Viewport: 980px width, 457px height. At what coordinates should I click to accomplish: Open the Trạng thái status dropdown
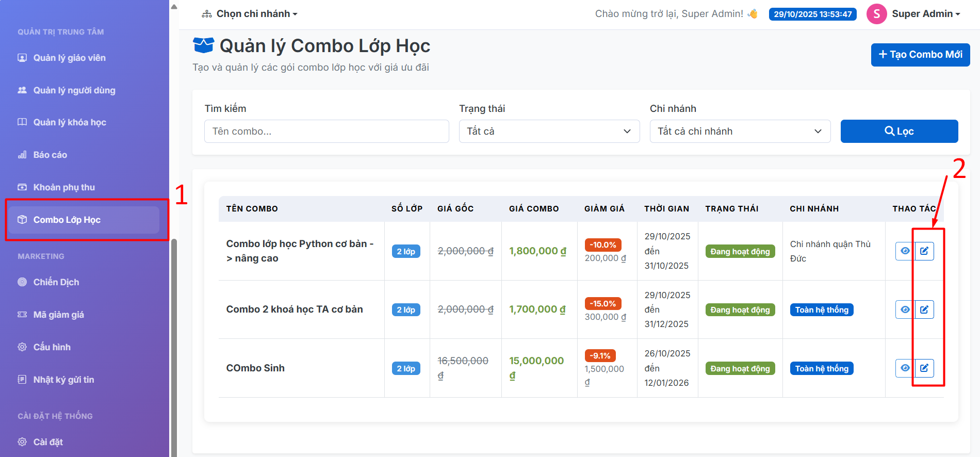coord(549,132)
